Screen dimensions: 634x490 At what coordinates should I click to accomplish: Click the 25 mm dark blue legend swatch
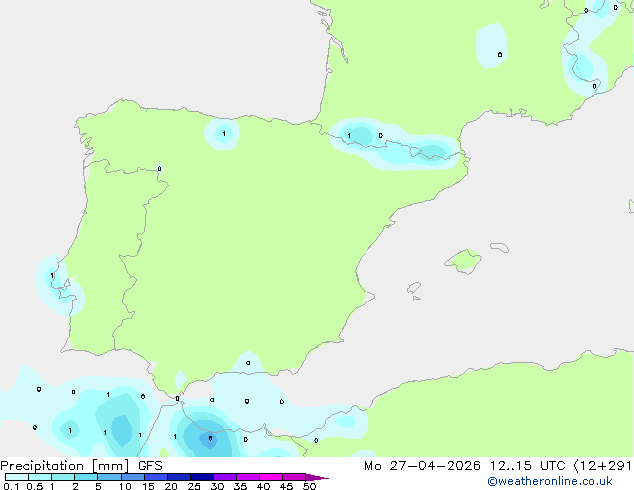[201, 477]
